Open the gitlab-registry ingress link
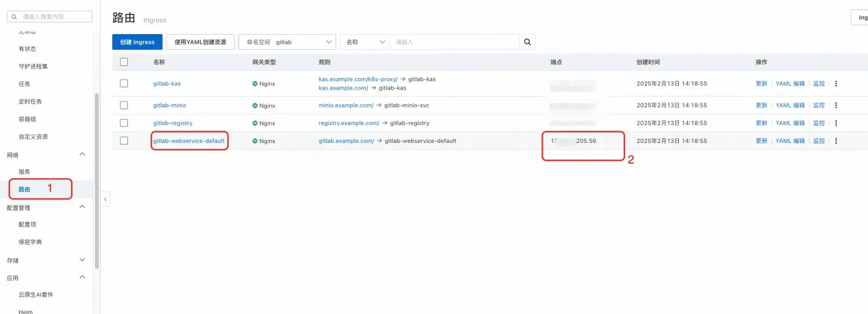This screenshot has width=868, height=314. pyautogui.click(x=173, y=123)
